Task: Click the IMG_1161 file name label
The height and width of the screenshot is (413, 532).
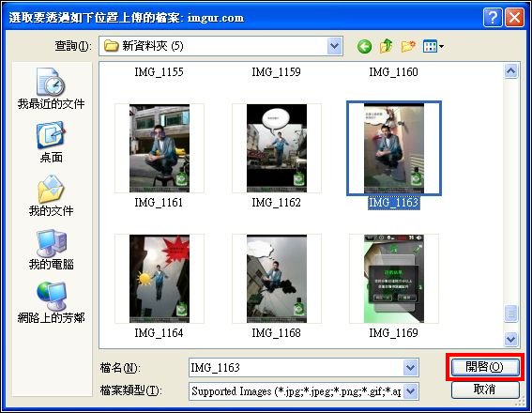Action: [159, 203]
